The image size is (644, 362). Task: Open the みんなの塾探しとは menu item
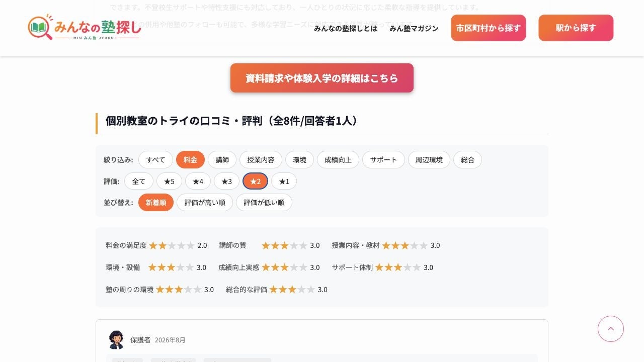346,28
